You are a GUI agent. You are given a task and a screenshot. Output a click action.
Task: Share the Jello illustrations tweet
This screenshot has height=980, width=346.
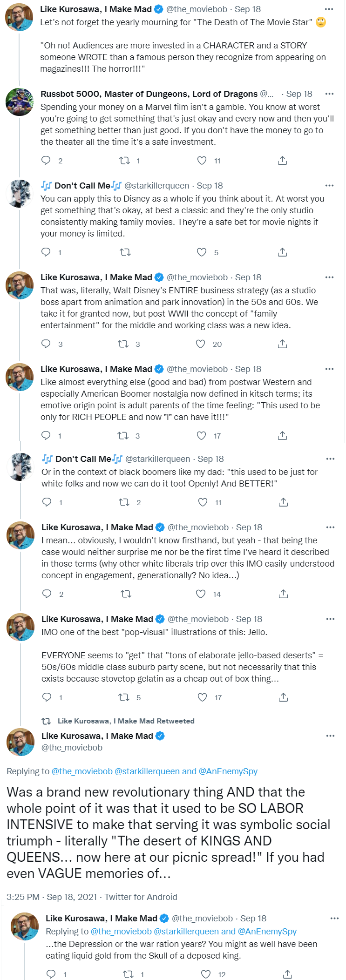tap(283, 697)
